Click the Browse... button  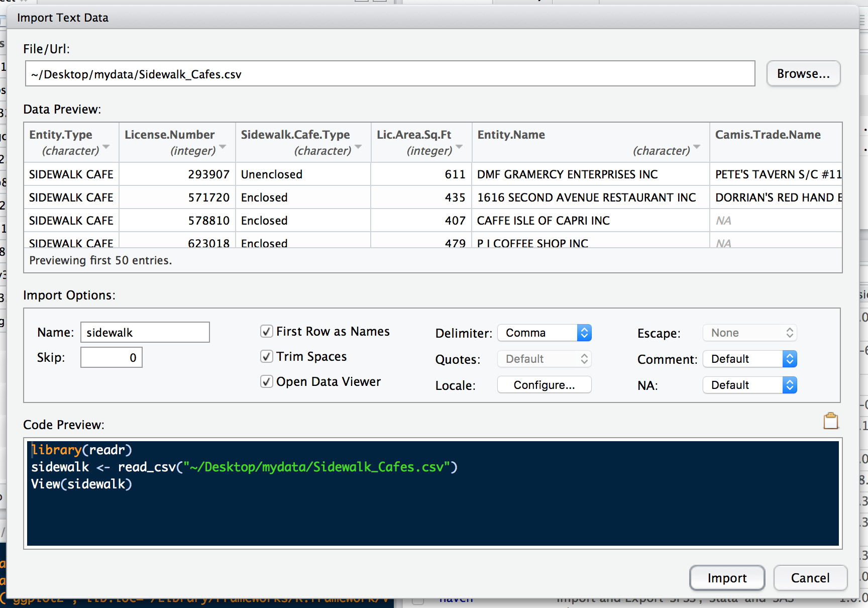click(x=803, y=73)
